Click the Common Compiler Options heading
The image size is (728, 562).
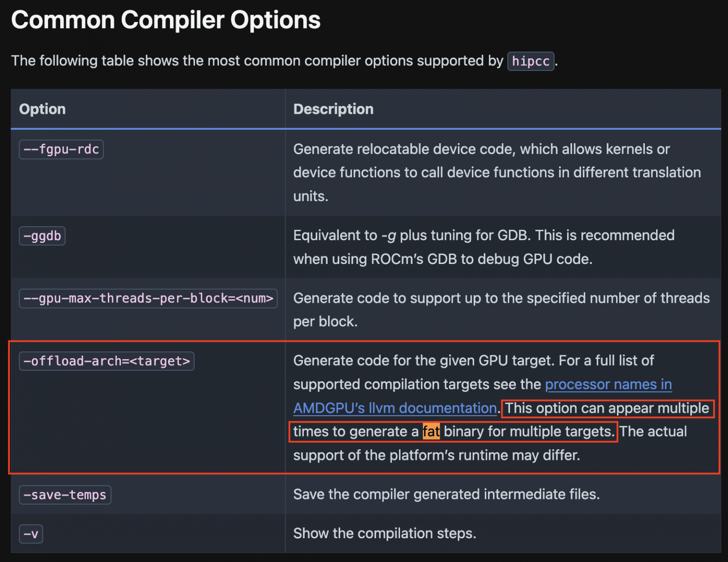click(x=166, y=20)
